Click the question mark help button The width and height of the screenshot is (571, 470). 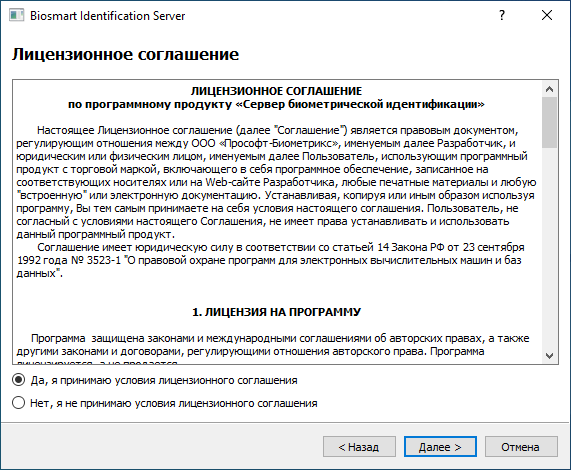coord(502,15)
